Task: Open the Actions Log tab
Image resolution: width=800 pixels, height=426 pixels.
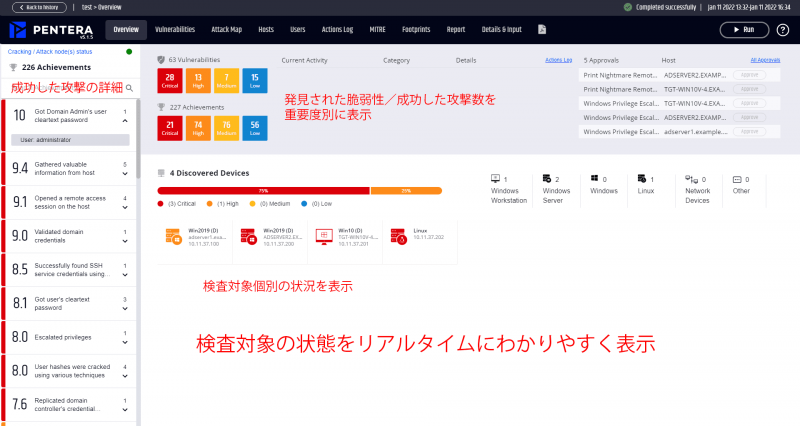Action: (x=337, y=30)
